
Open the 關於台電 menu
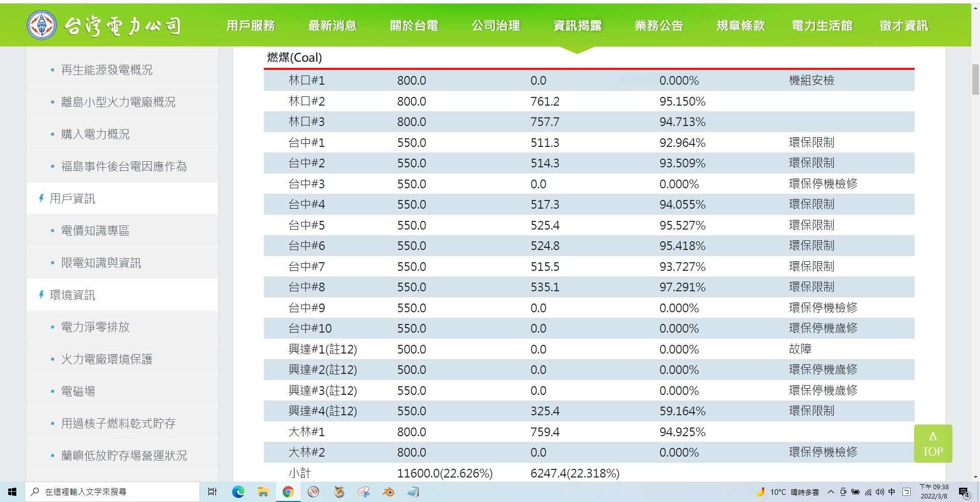click(414, 26)
